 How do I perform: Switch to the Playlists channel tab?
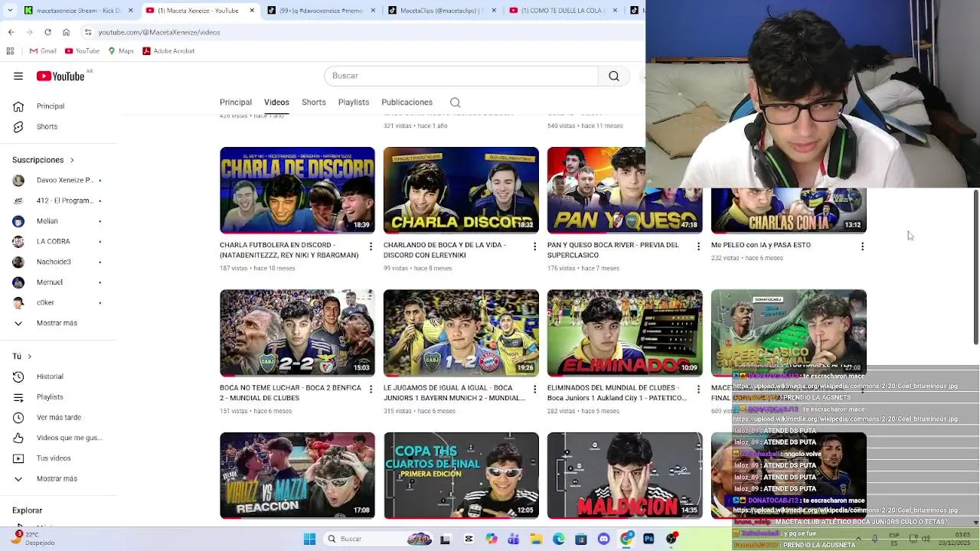point(353,103)
